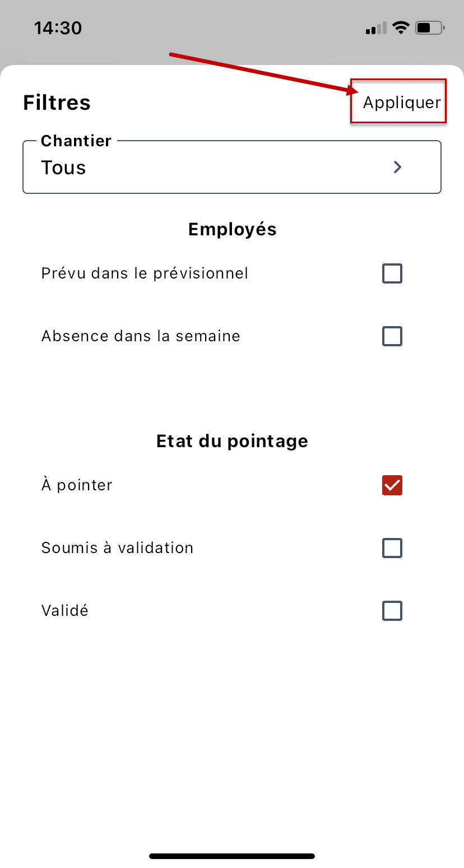Select the Soumis à validation label

click(117, 548)
